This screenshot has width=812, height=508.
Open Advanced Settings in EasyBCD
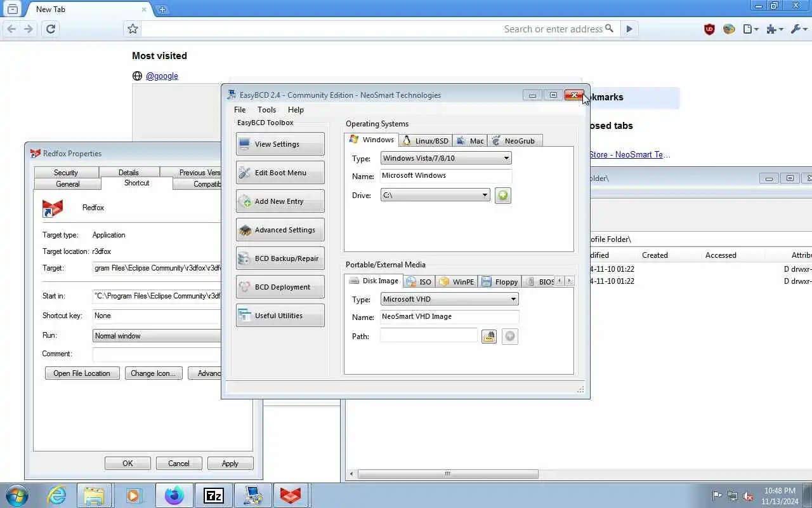[x=280, y=230]
